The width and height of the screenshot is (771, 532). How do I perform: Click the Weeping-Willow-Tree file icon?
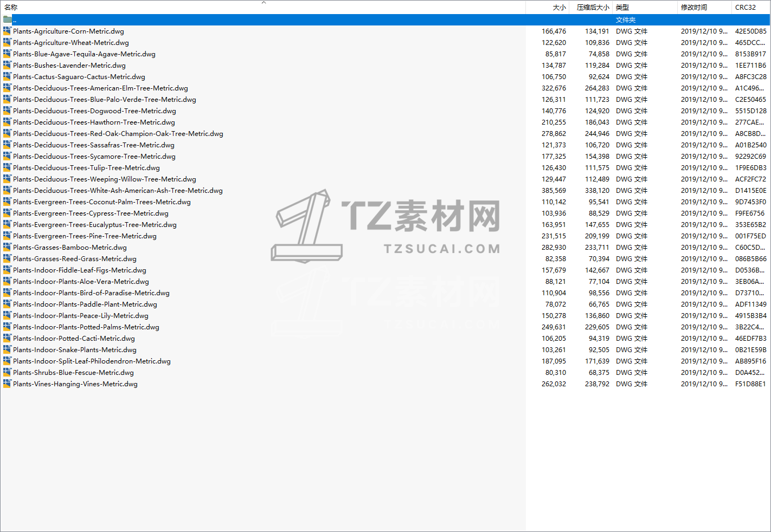(x=7, y=179)
